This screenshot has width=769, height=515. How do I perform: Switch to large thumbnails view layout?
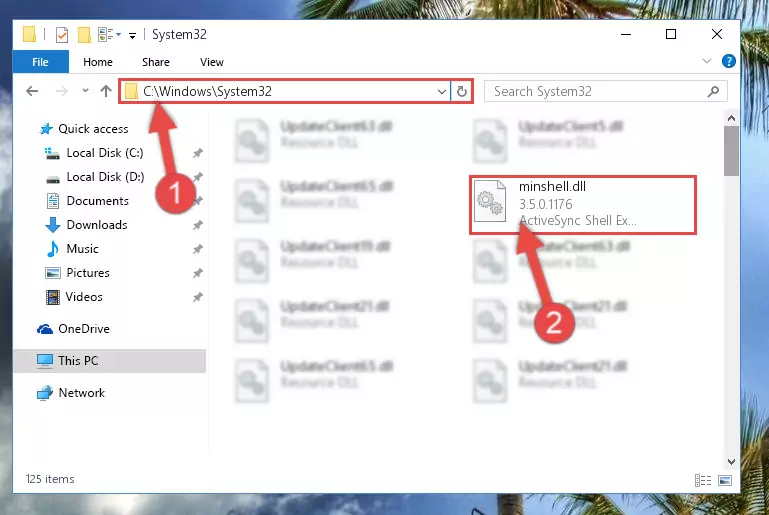725,481
